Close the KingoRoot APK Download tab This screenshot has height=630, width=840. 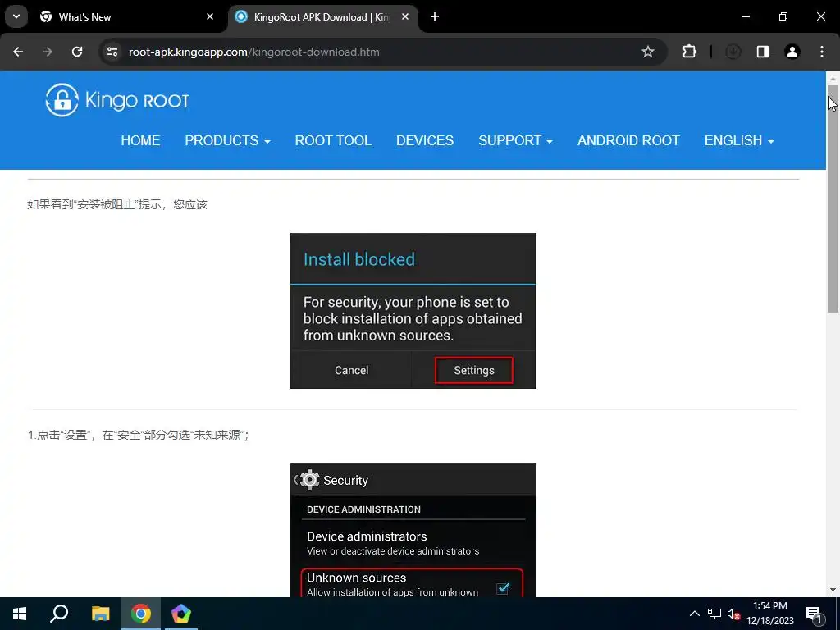coord(405,16)
